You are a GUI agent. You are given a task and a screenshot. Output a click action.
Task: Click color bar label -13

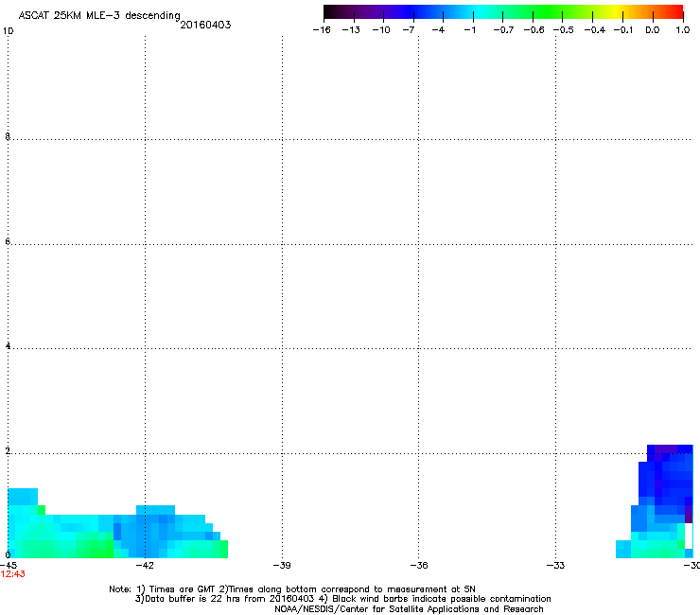tap(351, 30)
